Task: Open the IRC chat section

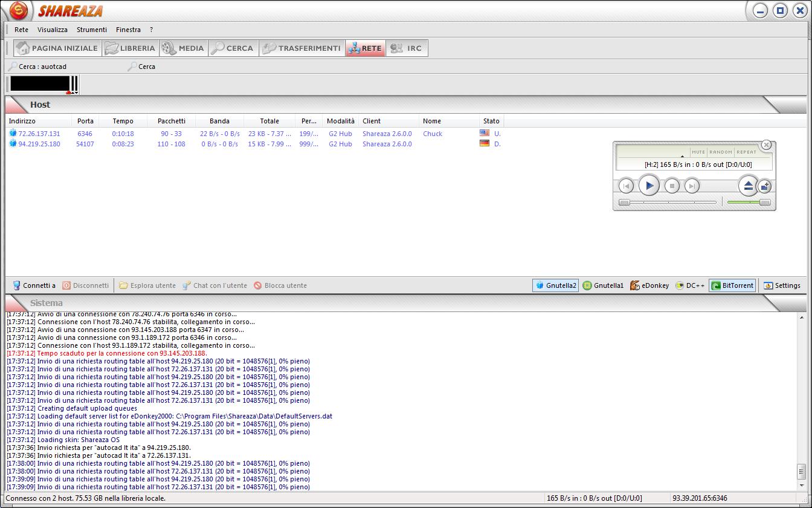Action: click(x=407, y=48)
